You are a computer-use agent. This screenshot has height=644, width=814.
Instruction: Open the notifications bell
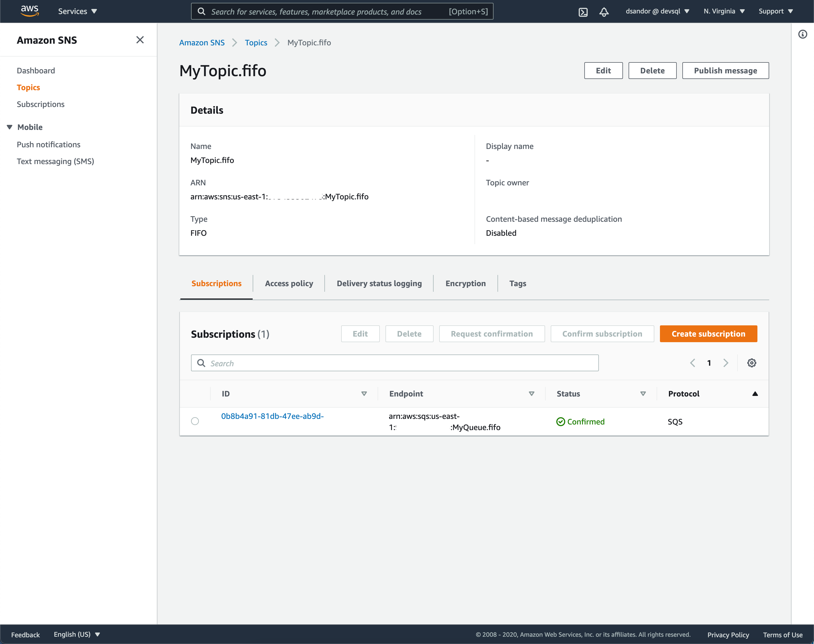604,11
